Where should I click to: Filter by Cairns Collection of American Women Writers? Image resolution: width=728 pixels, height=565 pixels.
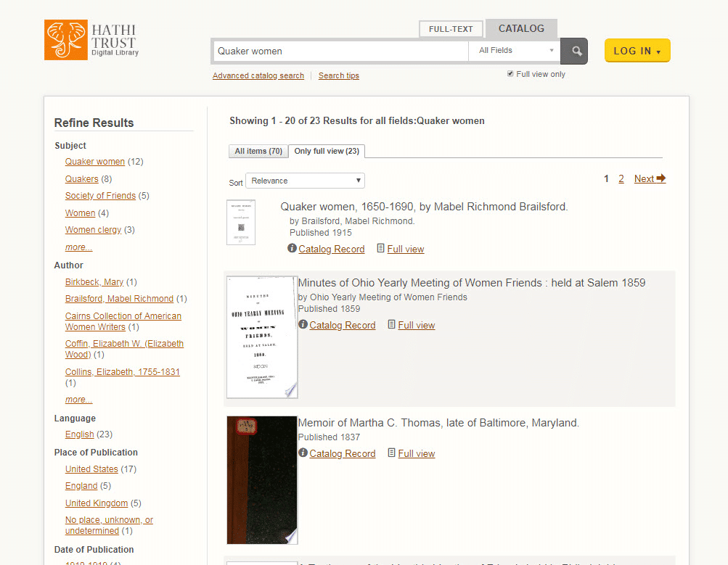[x=123, y=321]
